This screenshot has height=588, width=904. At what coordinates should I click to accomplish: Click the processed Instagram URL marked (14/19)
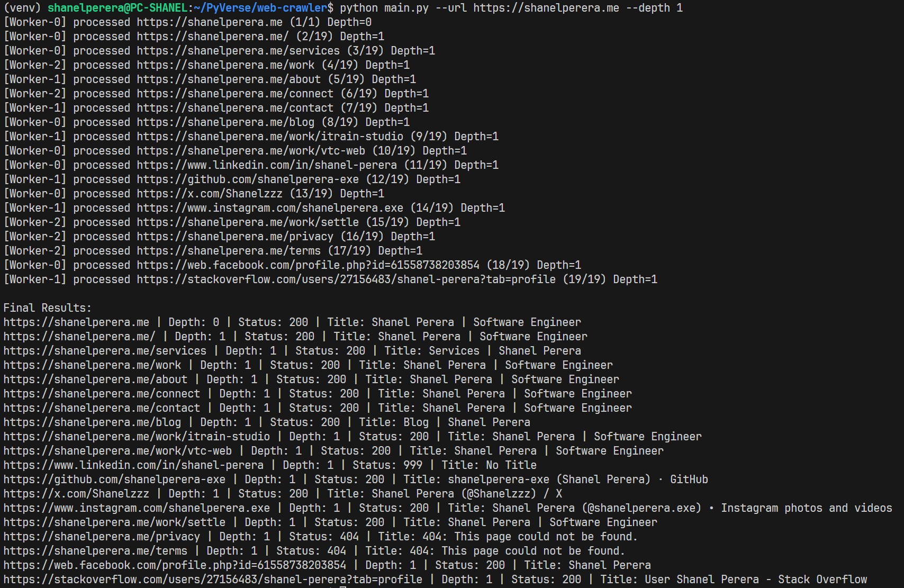pyautogui.click(x=270, y=208)
